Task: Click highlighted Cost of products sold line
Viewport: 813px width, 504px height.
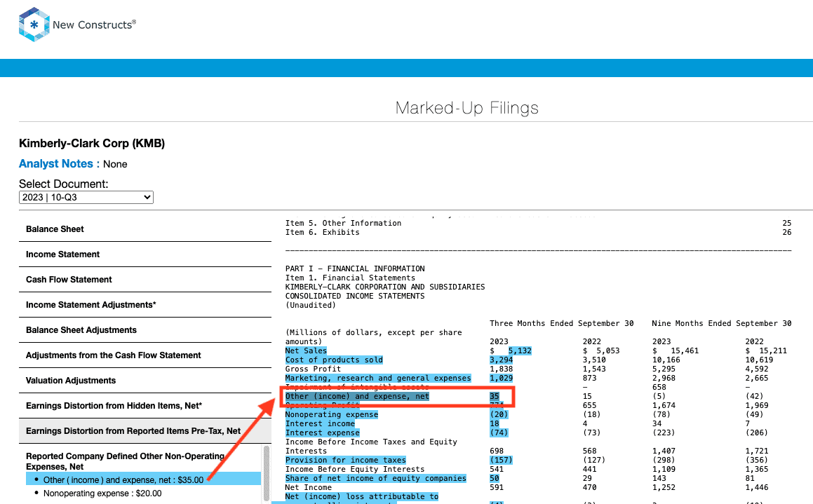Action: pos(334,360)
